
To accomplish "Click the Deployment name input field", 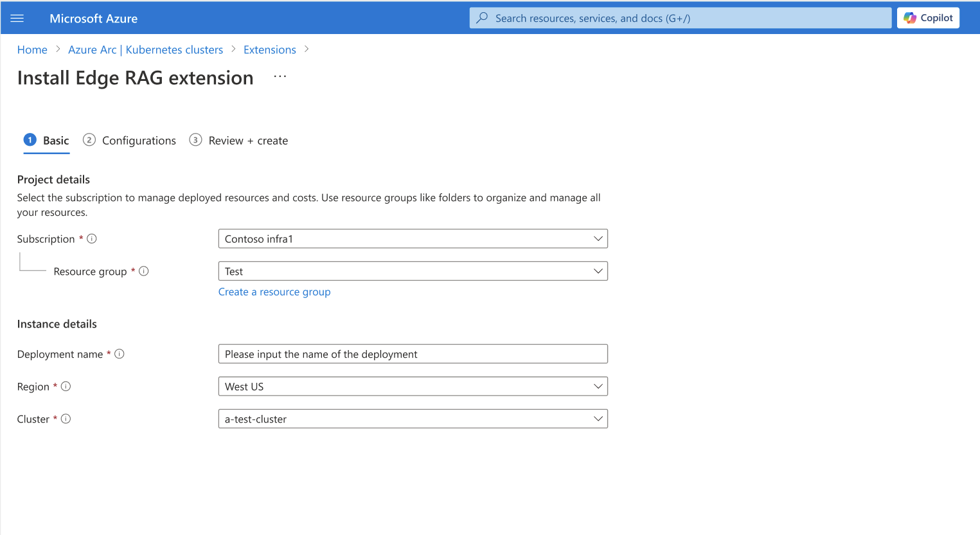I will point(413,353).
